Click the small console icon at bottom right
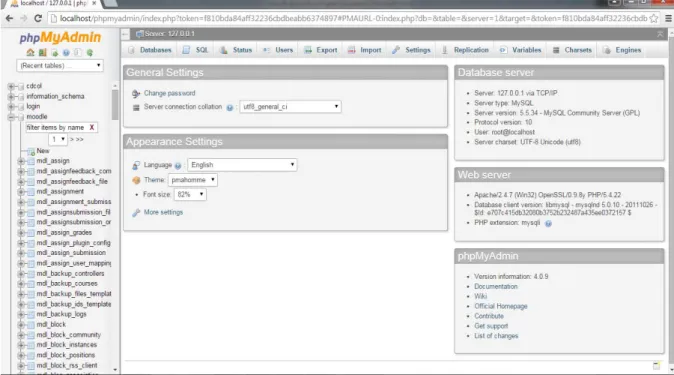 point(656,366)
